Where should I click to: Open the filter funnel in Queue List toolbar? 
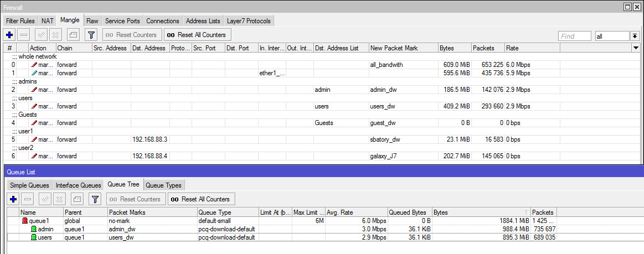(x=95, y=199)
